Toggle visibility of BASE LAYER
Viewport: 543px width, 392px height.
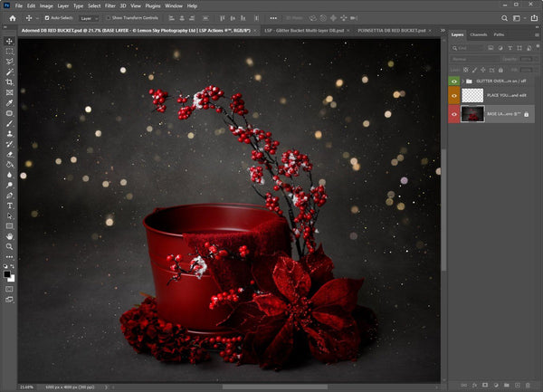coord(454,114)
